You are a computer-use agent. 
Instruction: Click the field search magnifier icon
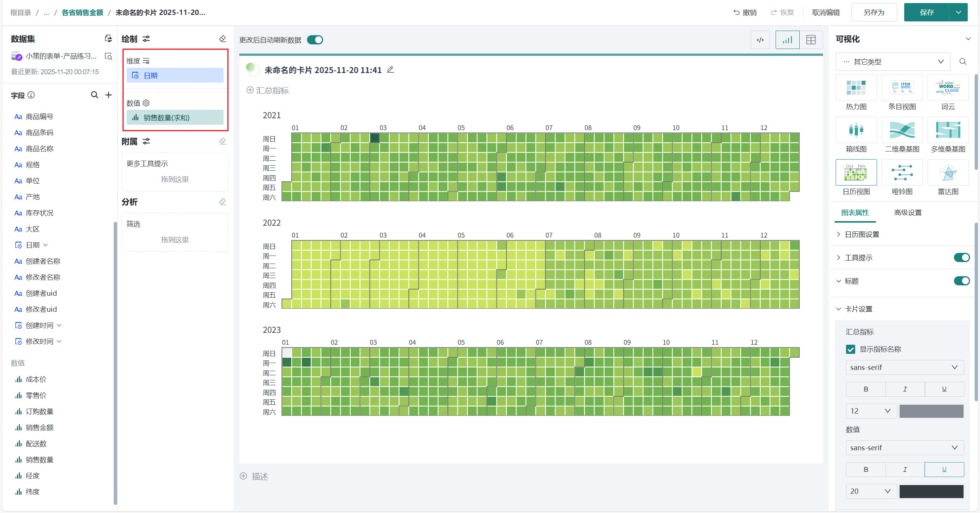94,95
